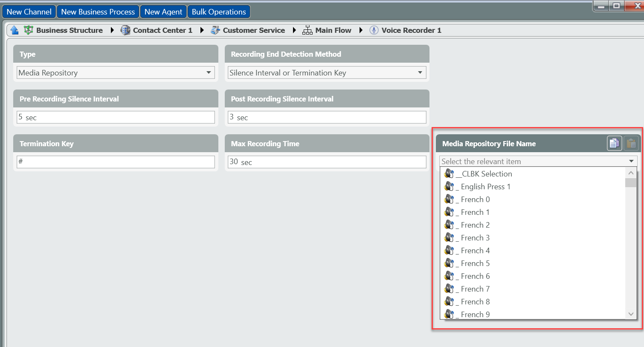Image resolution: width=644 pixels, height=347 pixels.
Task: Expand the arrow after Business Structure breadcrumb
Action: click(x=112, y=30)
